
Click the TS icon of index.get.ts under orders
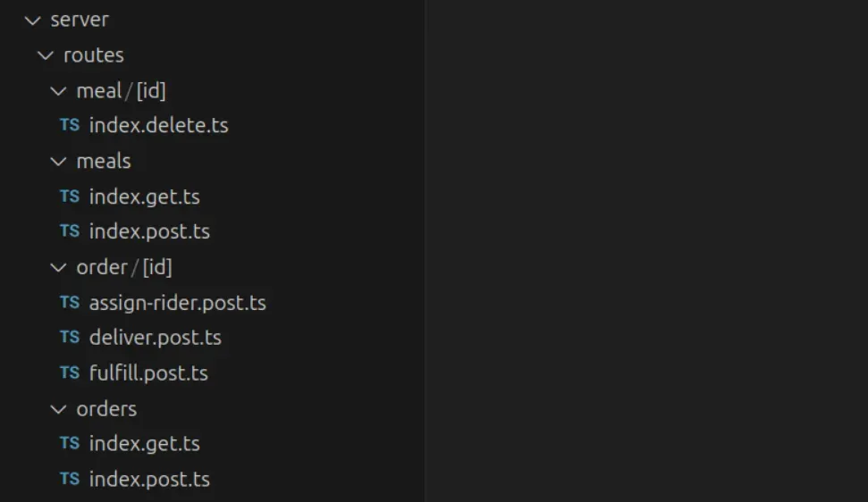pos(70,443)
